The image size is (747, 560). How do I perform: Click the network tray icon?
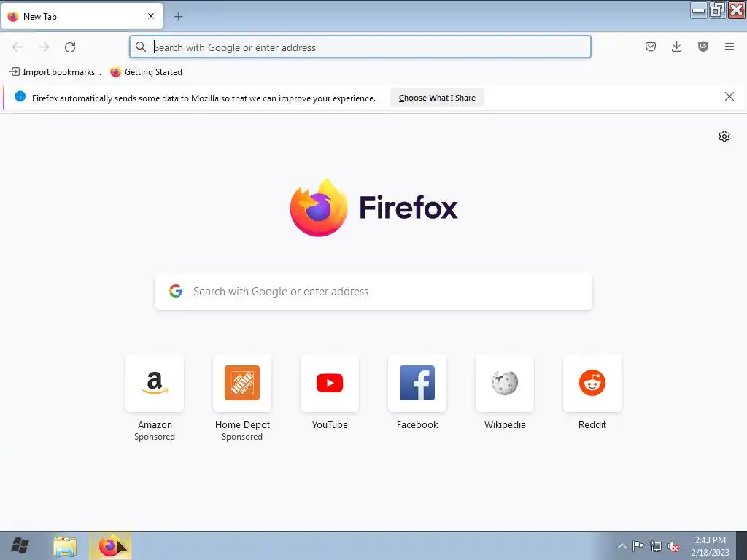(x=656, y=547)
